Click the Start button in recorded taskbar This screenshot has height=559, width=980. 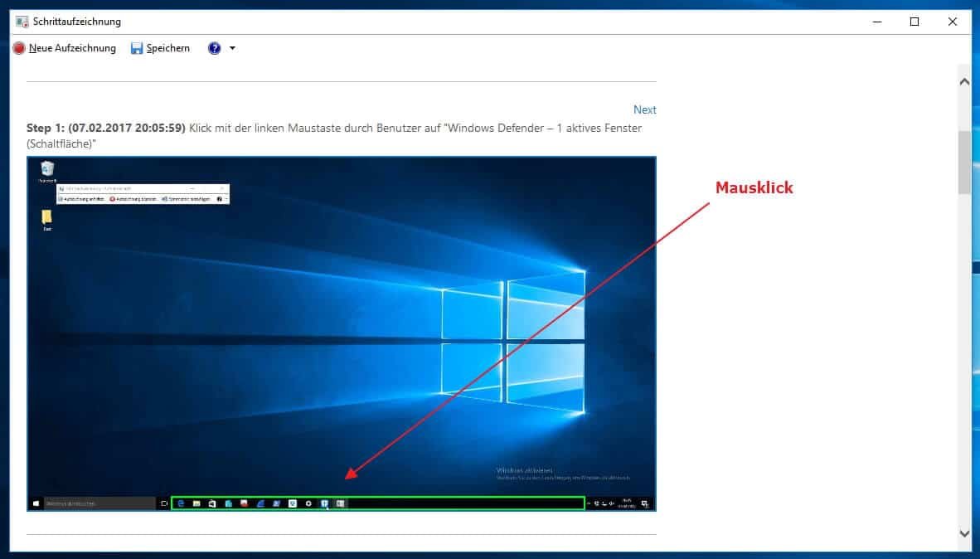click(36, 503)
